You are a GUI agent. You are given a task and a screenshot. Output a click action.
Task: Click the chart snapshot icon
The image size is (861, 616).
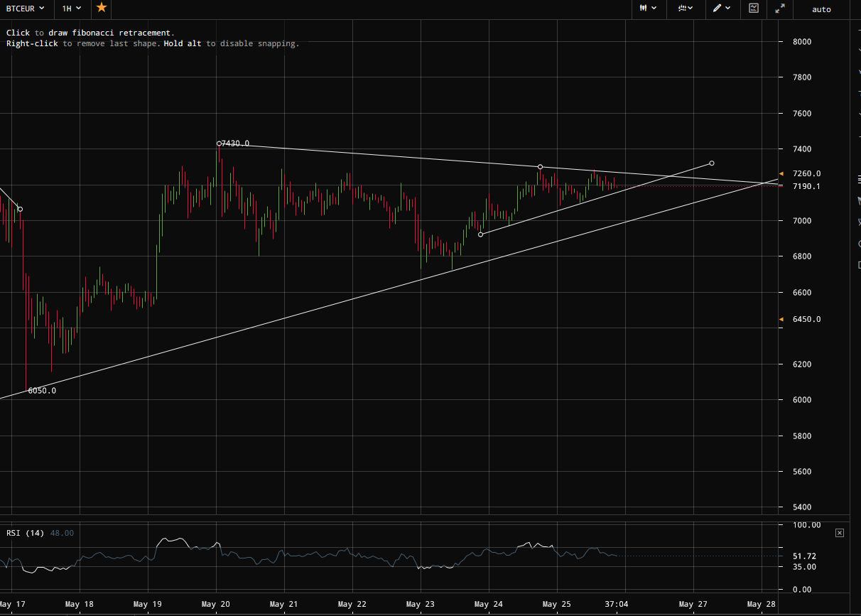coord(754,9)
